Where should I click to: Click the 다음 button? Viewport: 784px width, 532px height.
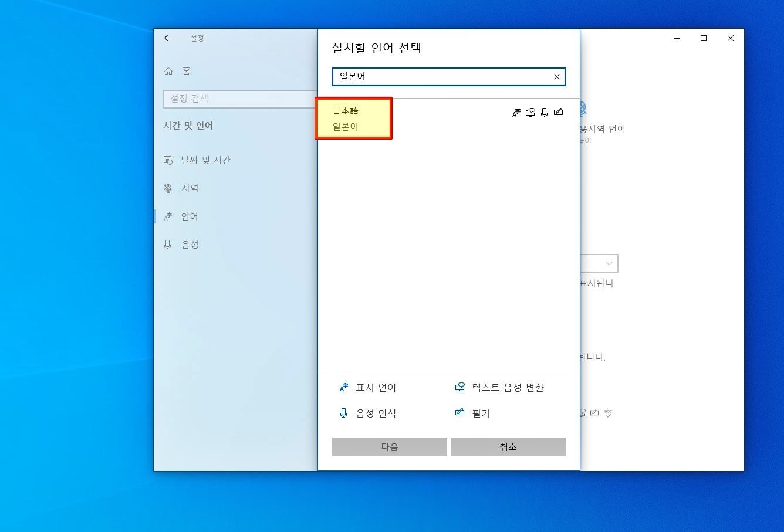click(x=390, y=447)
